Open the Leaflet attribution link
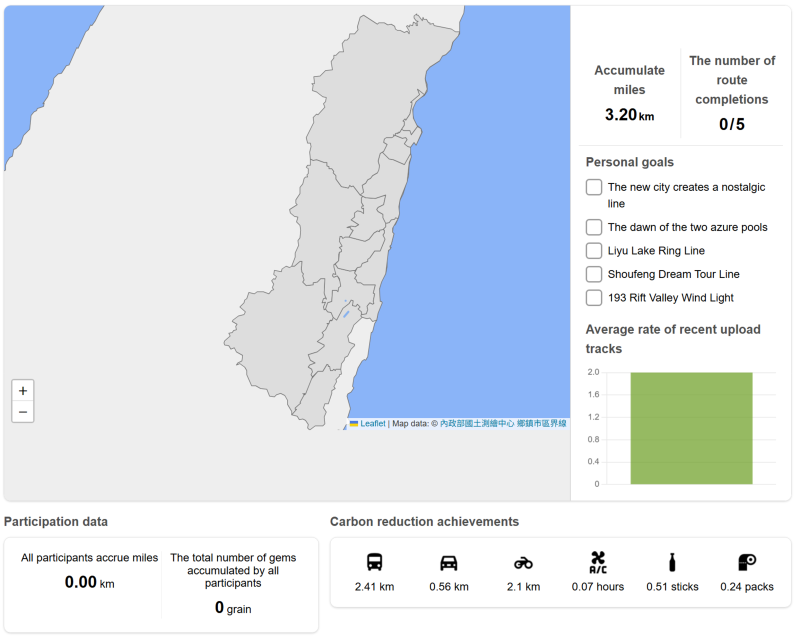The image size is (800, 637). point(372,424)
